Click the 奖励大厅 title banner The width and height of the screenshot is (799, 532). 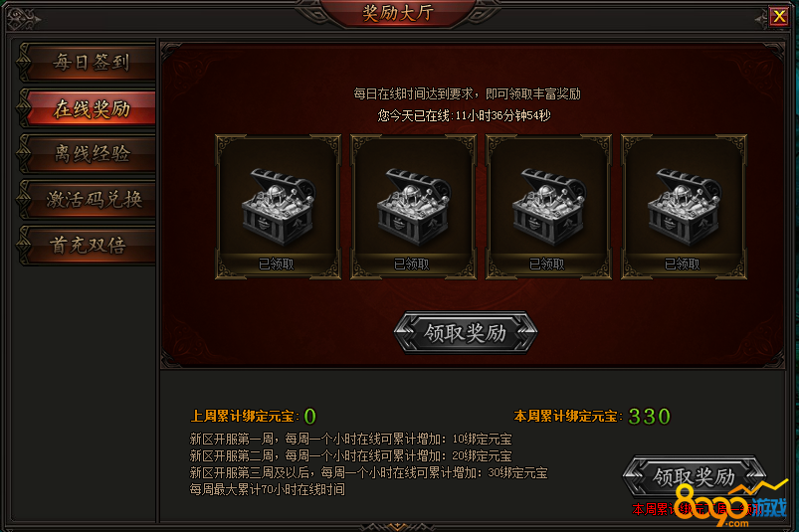(397, 13)
